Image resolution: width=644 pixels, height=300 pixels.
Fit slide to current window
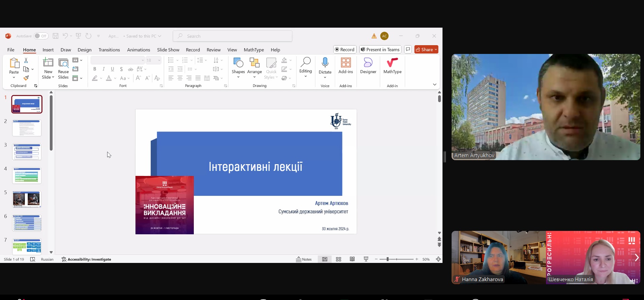tap(438, 259)
